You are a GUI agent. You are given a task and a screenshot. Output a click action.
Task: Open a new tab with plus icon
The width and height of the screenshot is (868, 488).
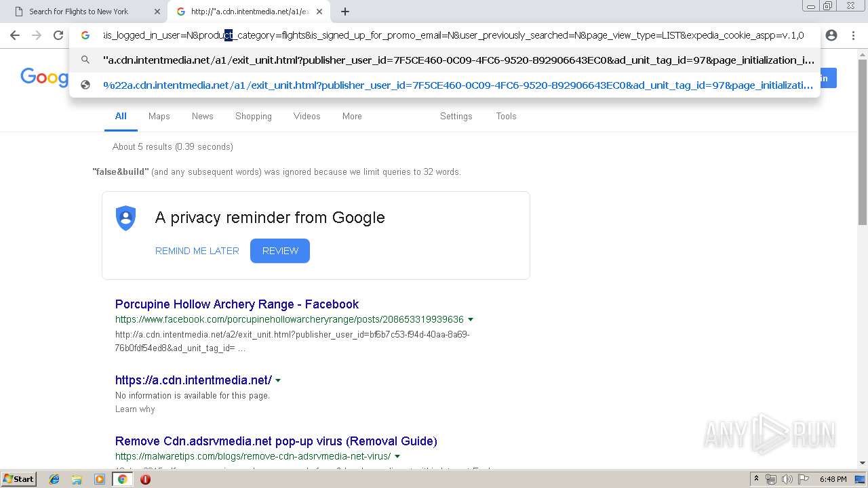tap(345, 12)
